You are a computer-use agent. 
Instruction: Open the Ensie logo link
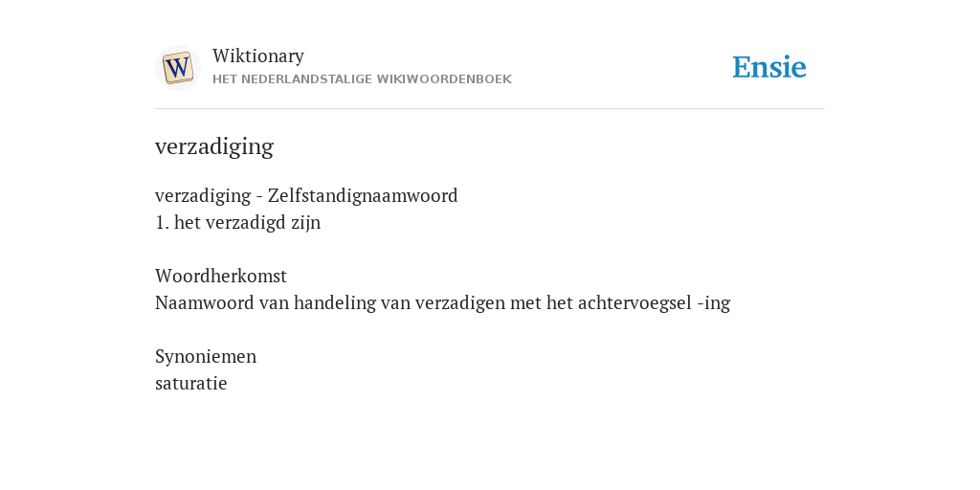(x=769, y=67)
